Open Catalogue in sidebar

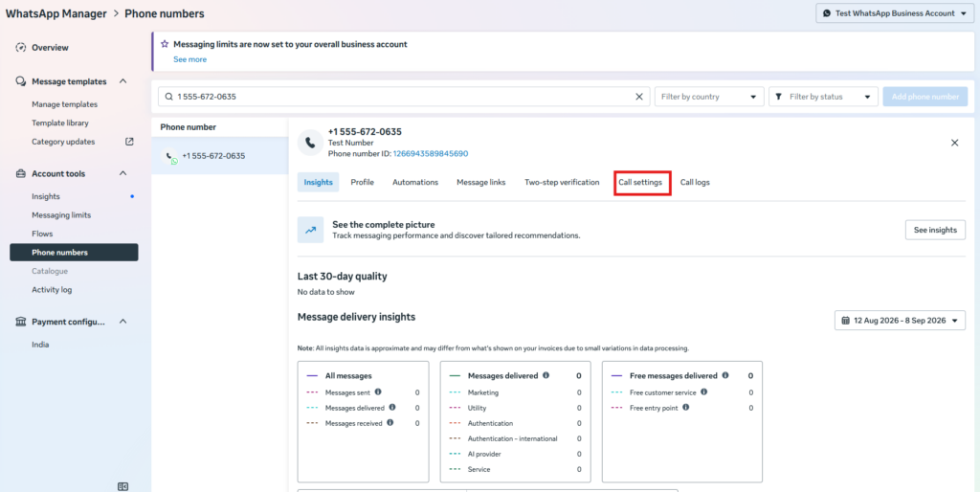click(50, 271)
